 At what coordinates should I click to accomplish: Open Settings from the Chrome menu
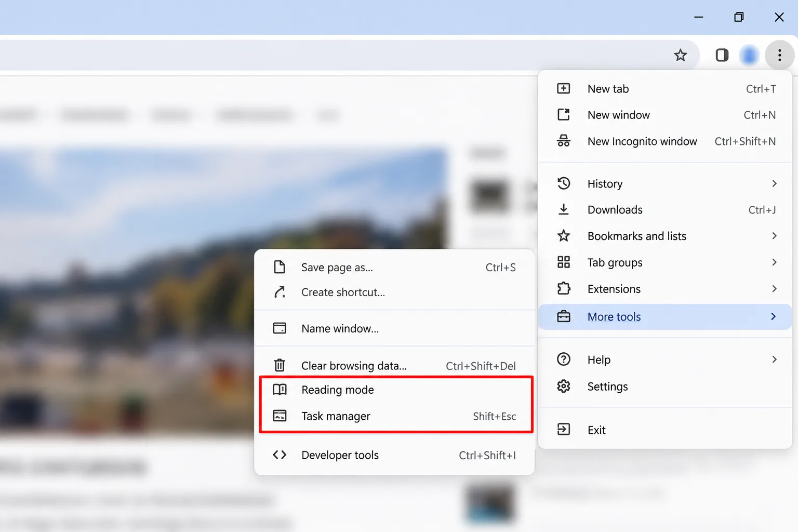point(665,387)
